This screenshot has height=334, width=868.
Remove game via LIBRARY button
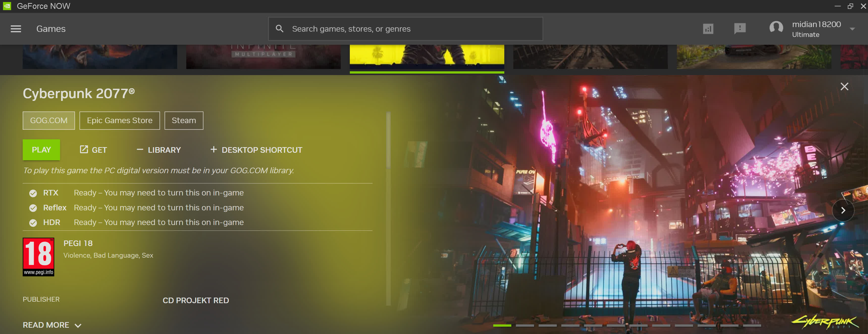coord(159,150)
